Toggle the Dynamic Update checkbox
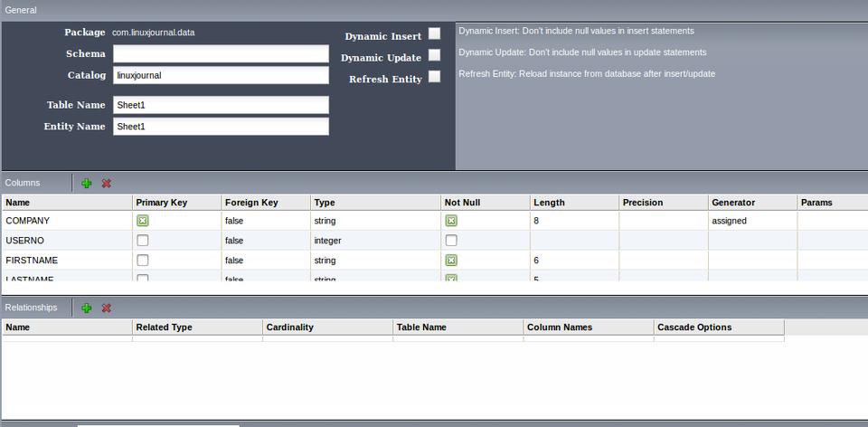The width and height of the screenshot is (868, 427). (x=435, y=55)
